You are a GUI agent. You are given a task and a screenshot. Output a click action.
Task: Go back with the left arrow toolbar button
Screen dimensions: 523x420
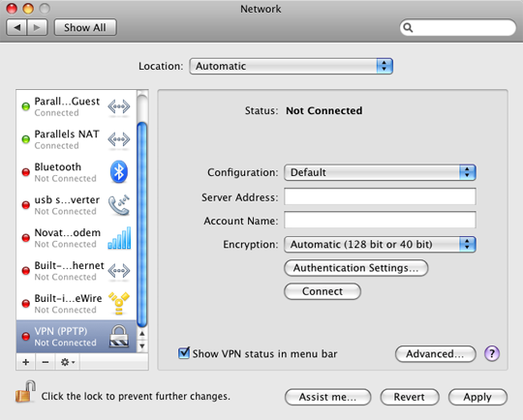[x=16, y=27]
